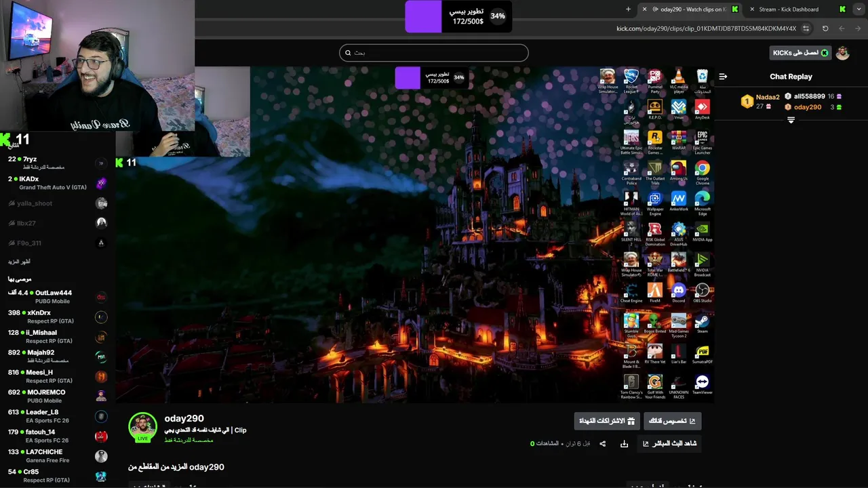868x488 pixels.
Task: Open the profile avatar menu
Action: pyautogui.click(x=843, y=53)
